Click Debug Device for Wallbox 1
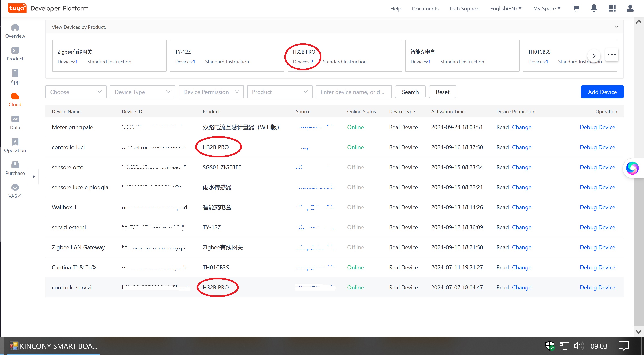 coord(597,207)
